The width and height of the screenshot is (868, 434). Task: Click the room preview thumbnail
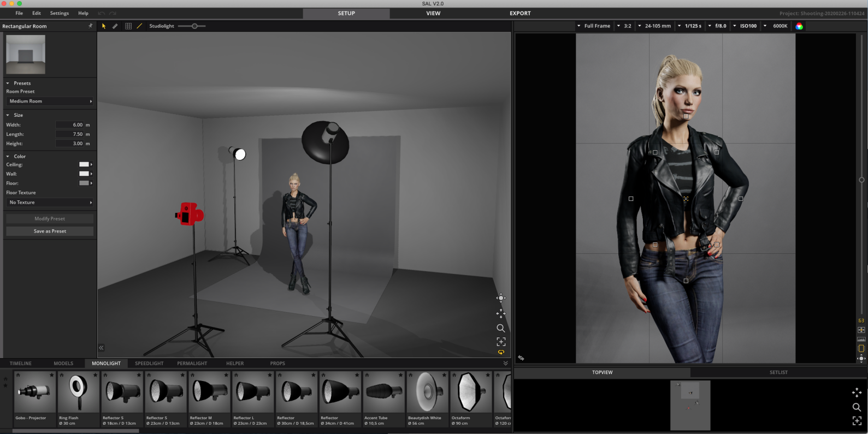point(26,55)
